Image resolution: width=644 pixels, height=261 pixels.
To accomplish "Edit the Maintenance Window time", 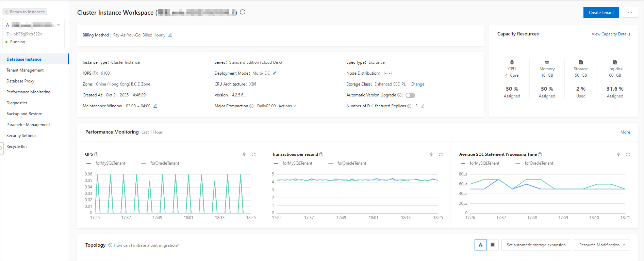I will coord(155,106).
